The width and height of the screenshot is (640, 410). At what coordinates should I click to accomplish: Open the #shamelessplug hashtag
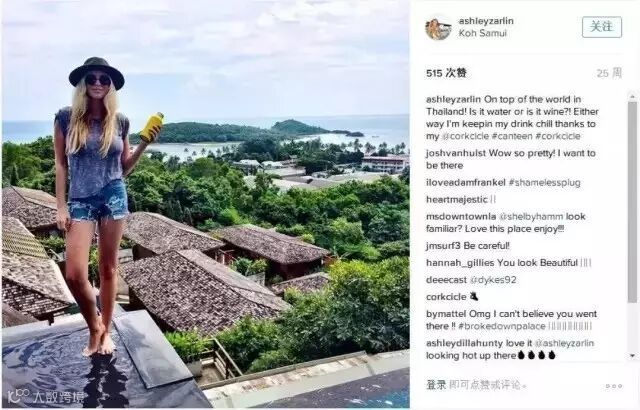coord(544,183)
